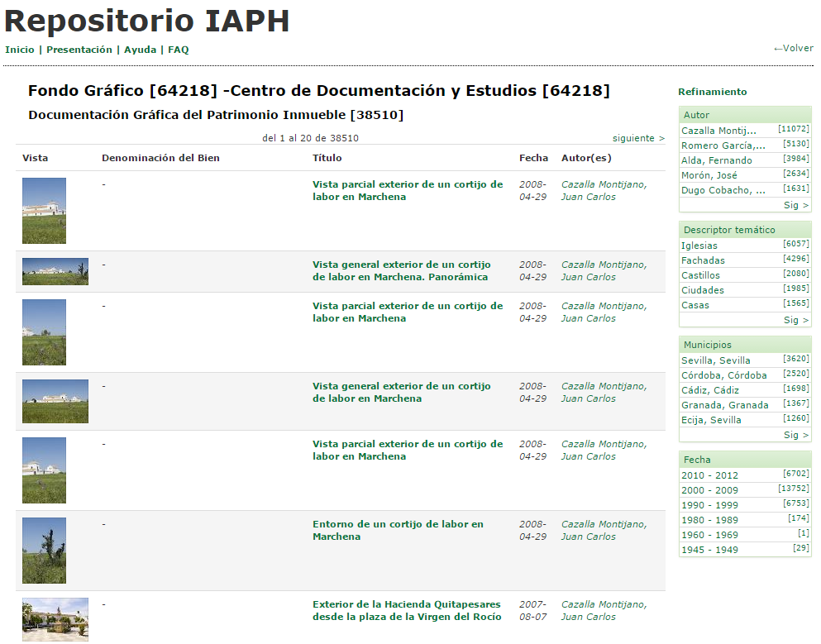Viewport: 821px width, 644px height.
Task: Go to the Presentación page
Action: tap(79, 50)
